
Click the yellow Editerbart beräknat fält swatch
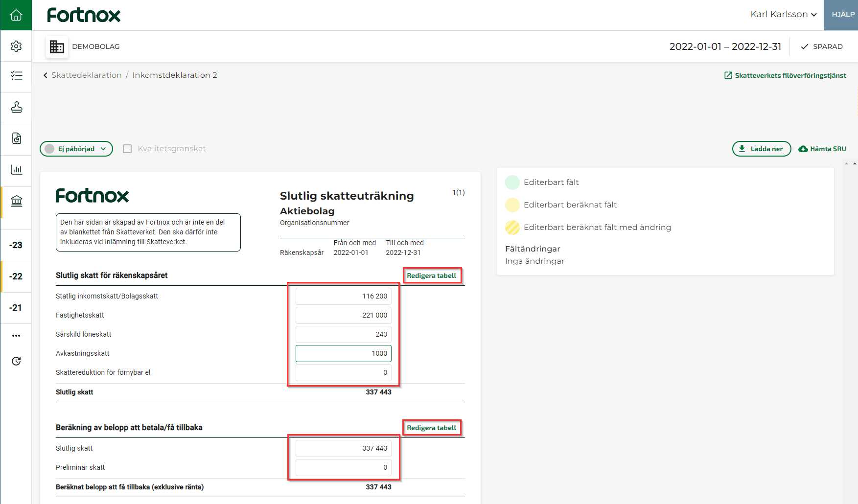tap(512, 205)
